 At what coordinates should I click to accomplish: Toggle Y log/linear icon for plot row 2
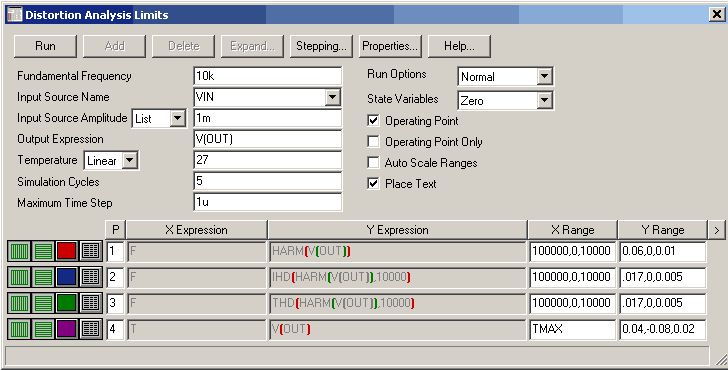pos(43,277)
